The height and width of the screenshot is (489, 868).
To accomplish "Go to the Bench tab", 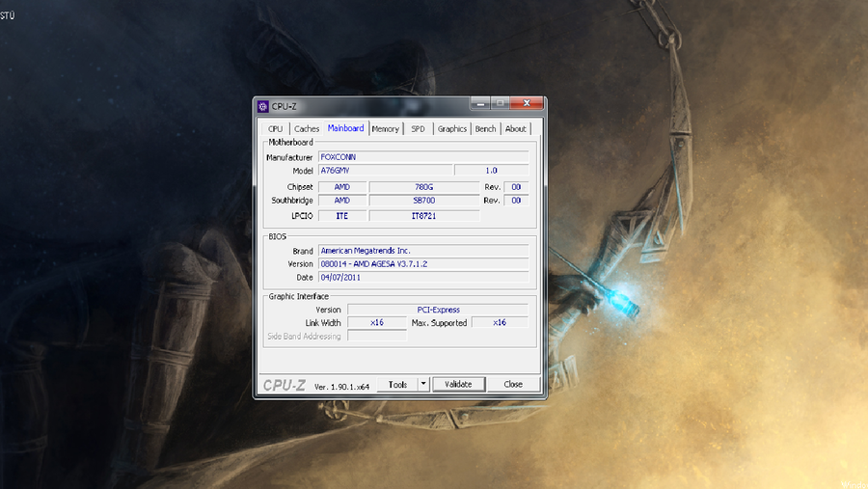I will click(x=485, y=128).
